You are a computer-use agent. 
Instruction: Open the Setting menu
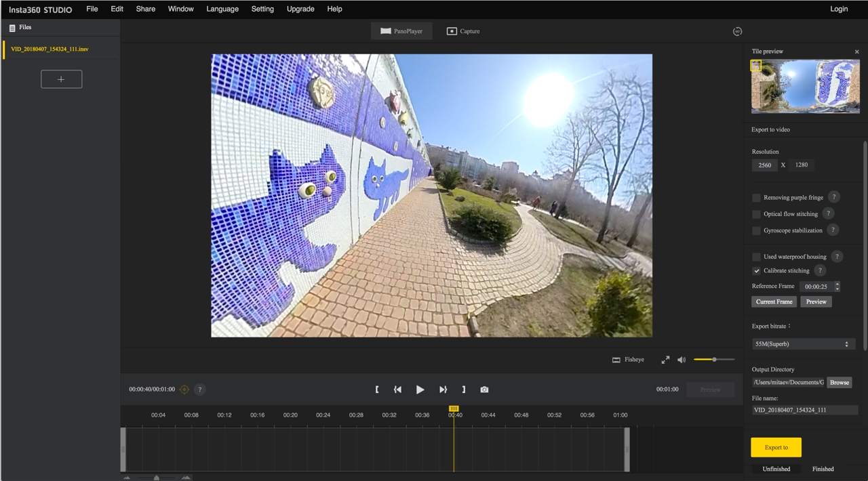pos(262,9)
